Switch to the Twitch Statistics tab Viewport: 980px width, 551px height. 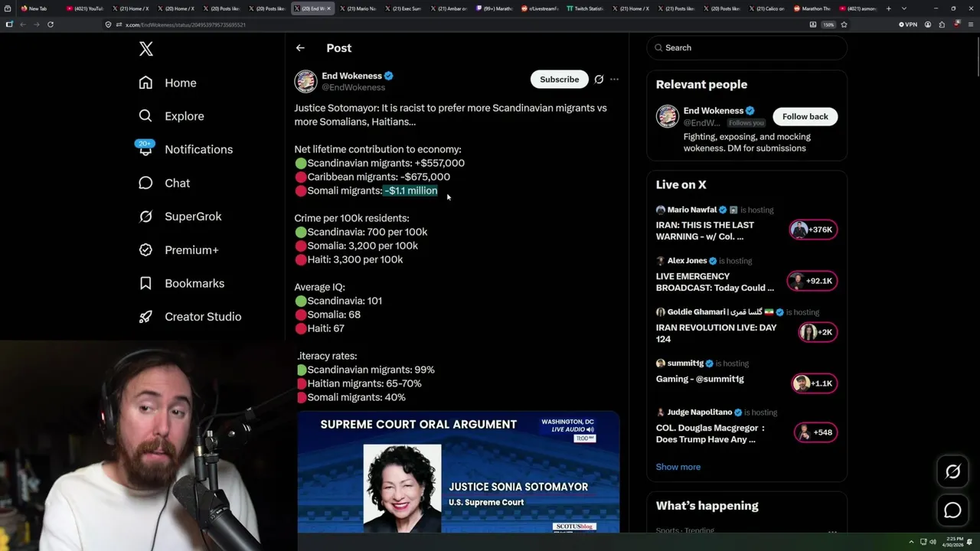pyautogui.click(x=586, y=8)
